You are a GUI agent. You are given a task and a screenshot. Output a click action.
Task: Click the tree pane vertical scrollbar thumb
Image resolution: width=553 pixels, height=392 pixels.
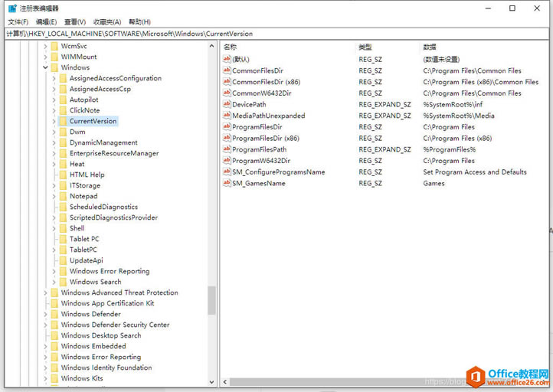click(x=211, y=300)
